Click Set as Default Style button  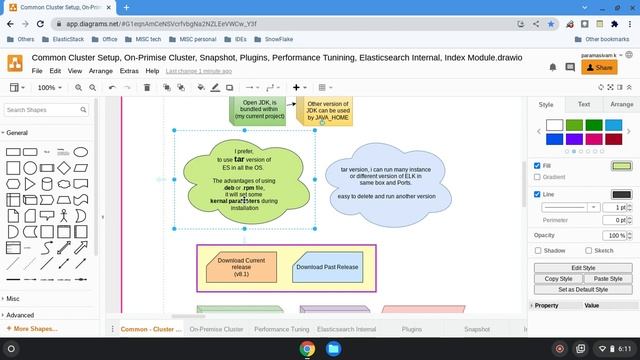coord(583,289)
